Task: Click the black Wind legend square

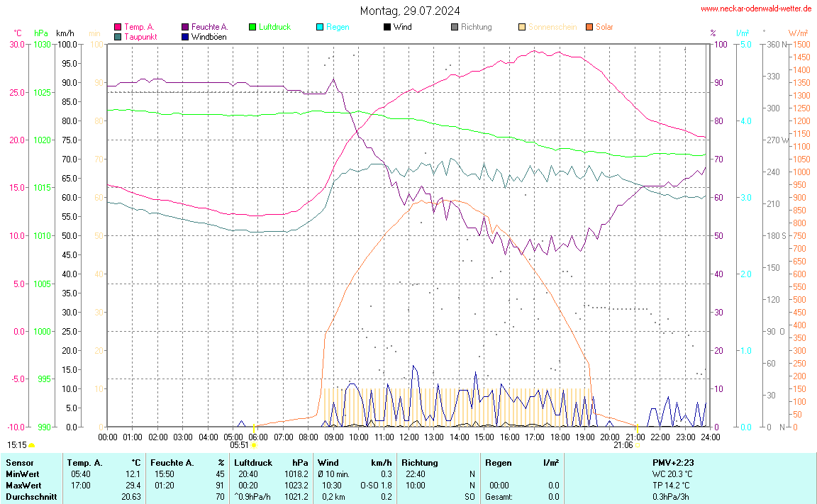Action: pos(387,27)
